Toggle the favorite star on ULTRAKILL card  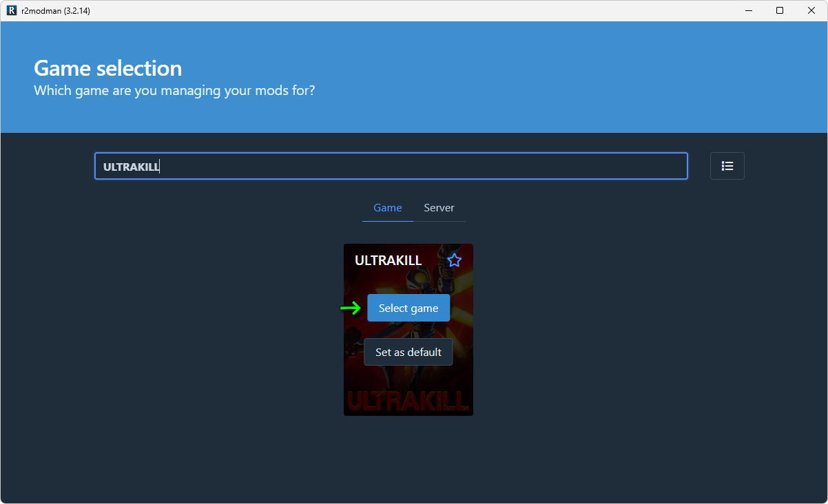(x=454, y=260)
